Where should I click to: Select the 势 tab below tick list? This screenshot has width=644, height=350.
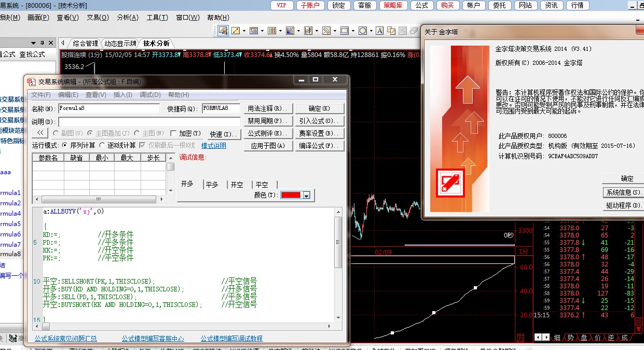coord(570,338)
